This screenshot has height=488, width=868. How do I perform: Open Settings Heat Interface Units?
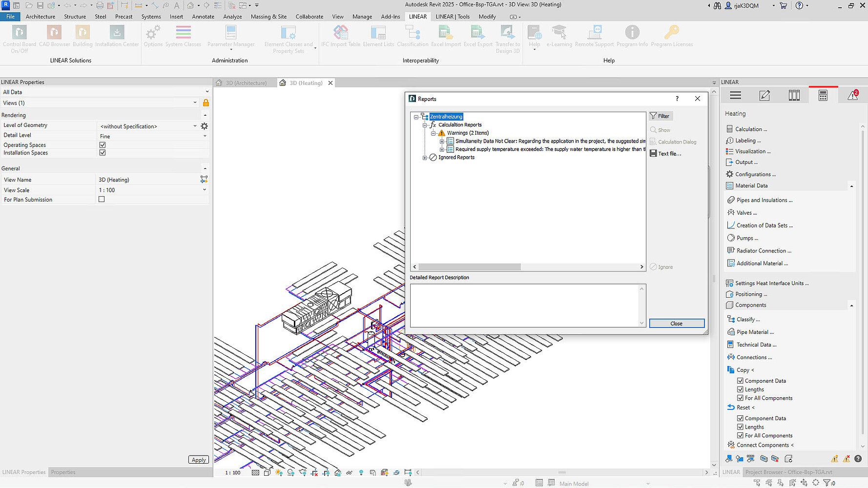tap(771, 284)
